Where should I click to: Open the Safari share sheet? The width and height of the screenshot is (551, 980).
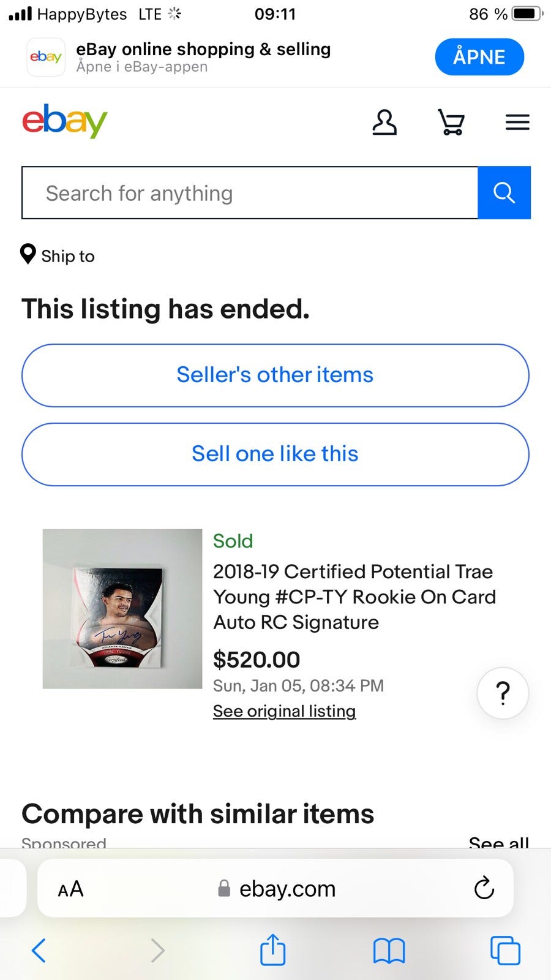pyautogui.click(x=273, y=950)
